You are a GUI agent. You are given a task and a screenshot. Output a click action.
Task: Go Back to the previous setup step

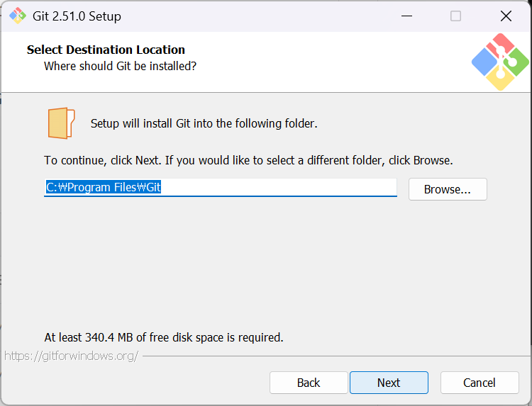(x=309, y=383)
